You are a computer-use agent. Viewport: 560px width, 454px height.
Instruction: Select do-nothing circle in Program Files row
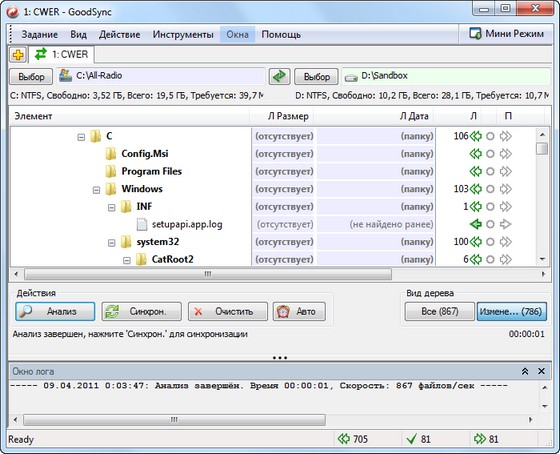click(490, 171)
